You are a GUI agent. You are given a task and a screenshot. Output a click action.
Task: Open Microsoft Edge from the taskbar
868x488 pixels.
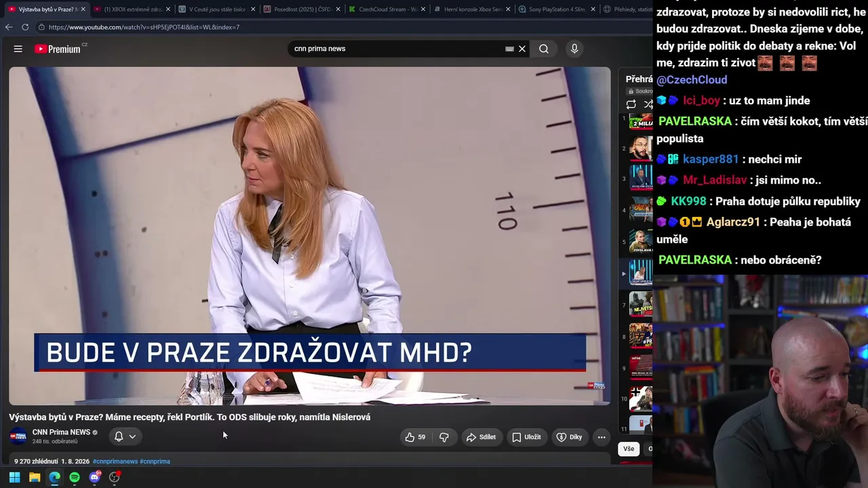(54, 477)
